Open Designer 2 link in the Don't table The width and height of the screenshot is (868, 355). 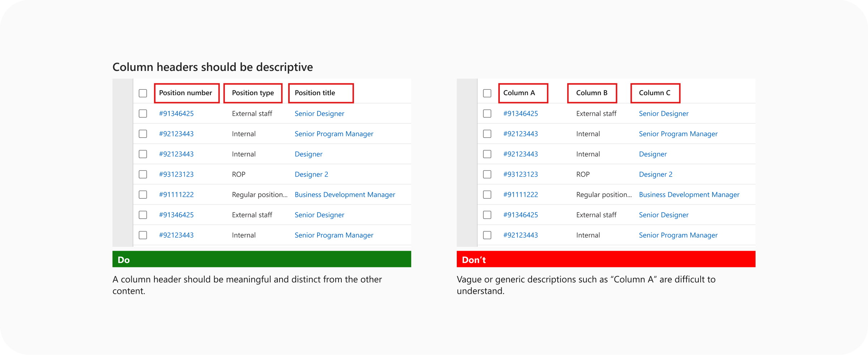click(x=656, y=174)
